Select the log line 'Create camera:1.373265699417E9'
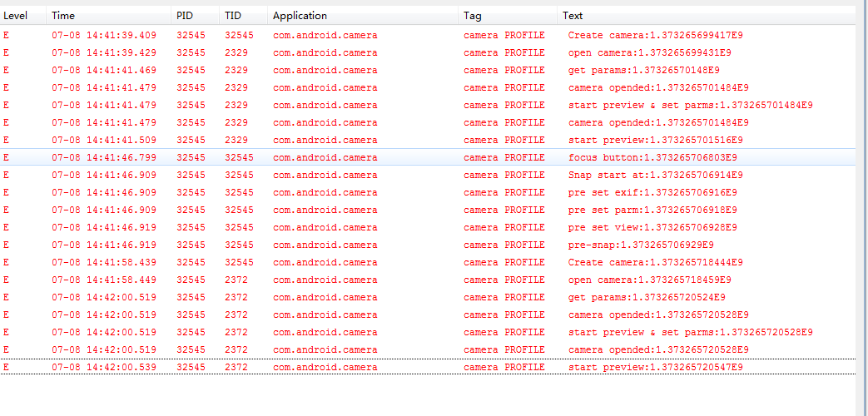The image size is (868, 416). (428, 36)
